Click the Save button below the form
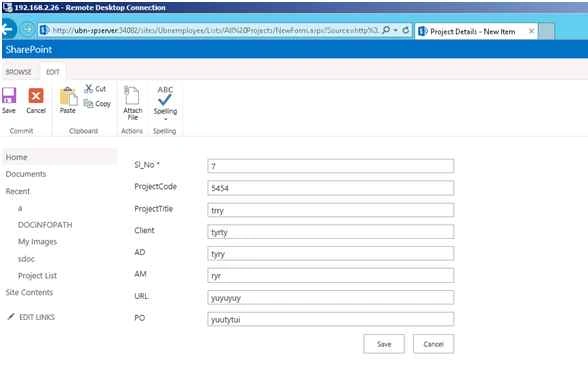 coord(384,344)
